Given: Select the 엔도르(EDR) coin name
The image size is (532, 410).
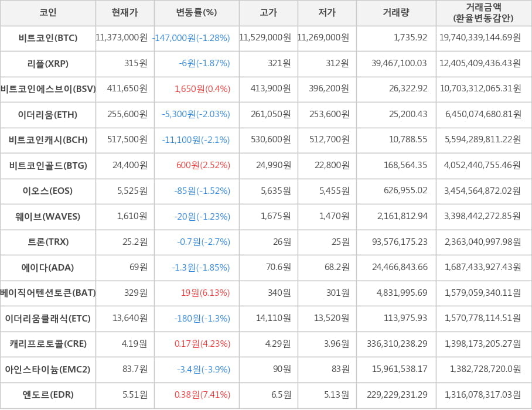Looking at the screenshot, I should tap(48, 395).
